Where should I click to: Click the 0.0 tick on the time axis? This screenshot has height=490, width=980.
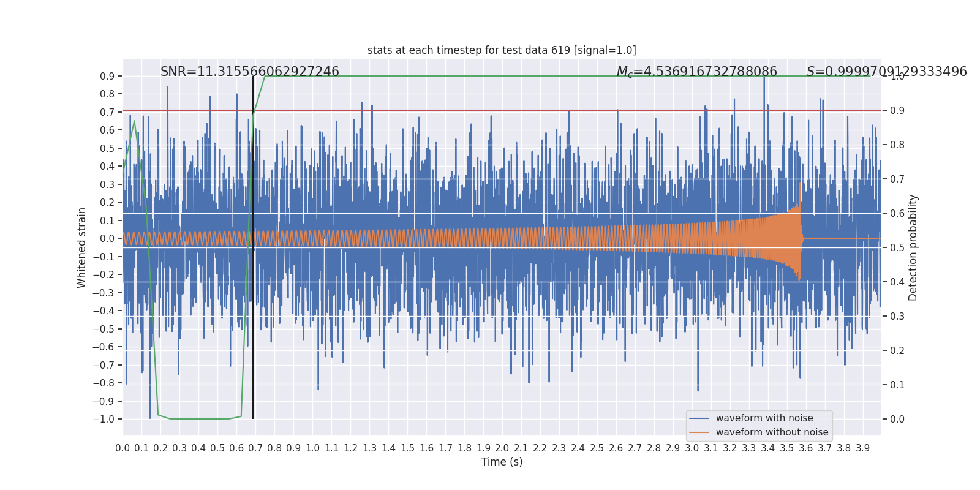coord(123,448)
